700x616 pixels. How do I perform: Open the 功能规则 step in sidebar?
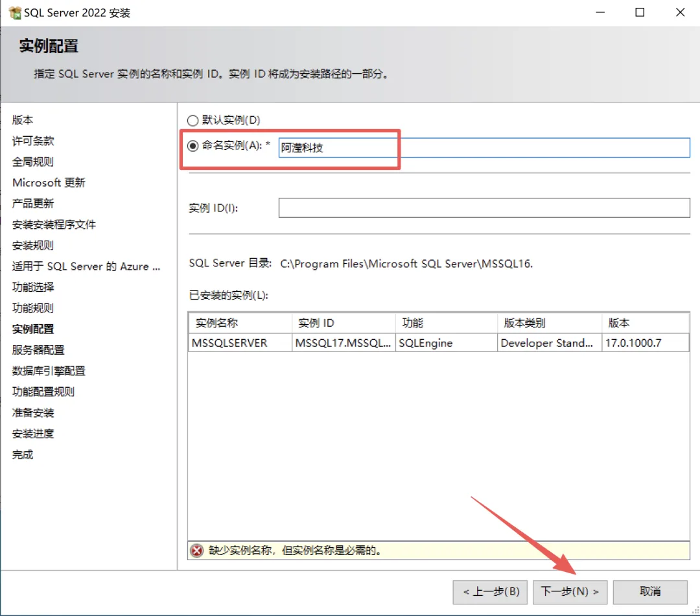[x=33, y=308]
